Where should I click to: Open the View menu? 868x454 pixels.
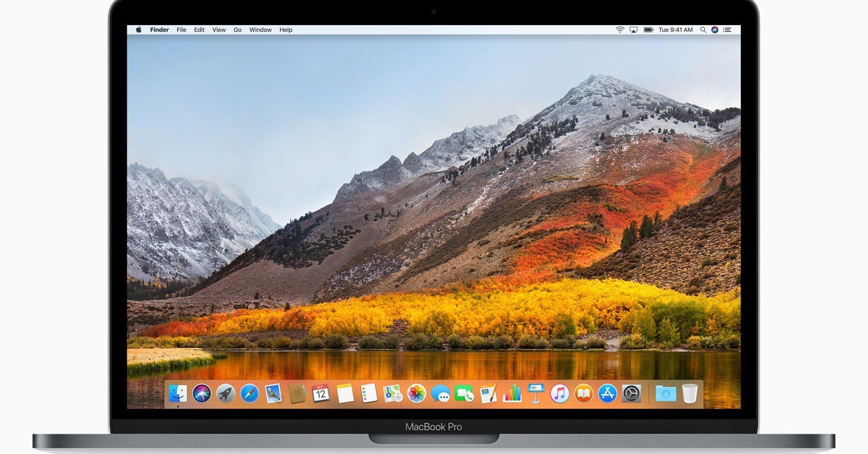(219, 30)
